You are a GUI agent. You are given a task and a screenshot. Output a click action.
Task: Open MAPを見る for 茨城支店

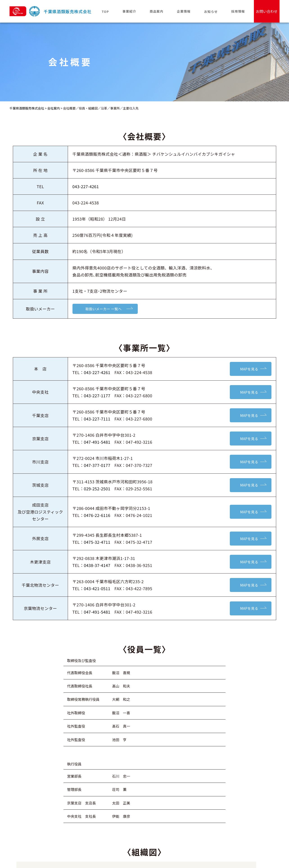(x=250, y=485)
